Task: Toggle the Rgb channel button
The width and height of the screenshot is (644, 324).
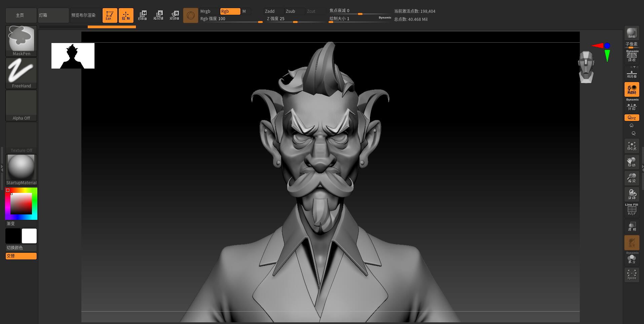Action: (x=230, y=11)
